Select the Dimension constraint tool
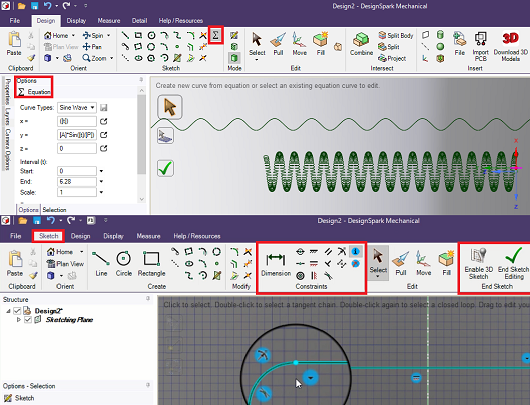This screenshot has height=405, width=530. 276,265
